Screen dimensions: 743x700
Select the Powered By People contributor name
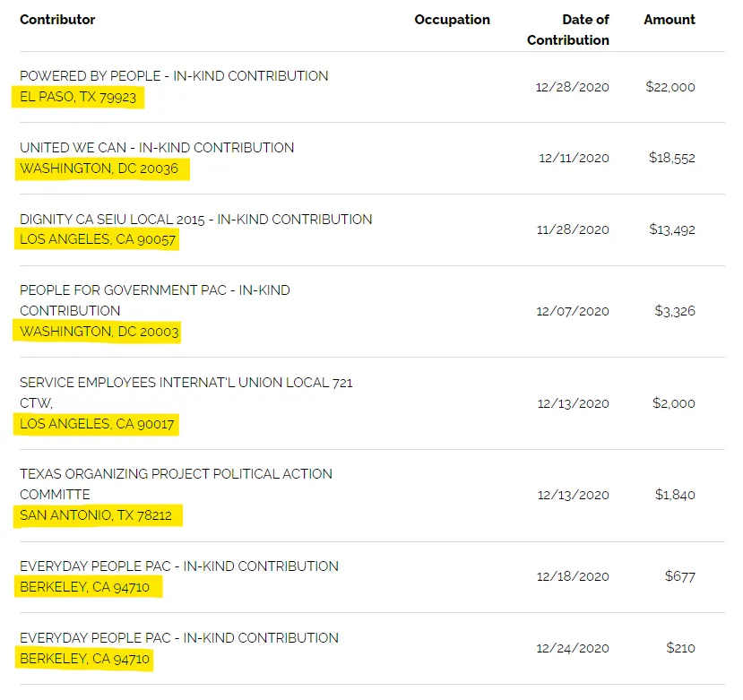click(174, 76)
